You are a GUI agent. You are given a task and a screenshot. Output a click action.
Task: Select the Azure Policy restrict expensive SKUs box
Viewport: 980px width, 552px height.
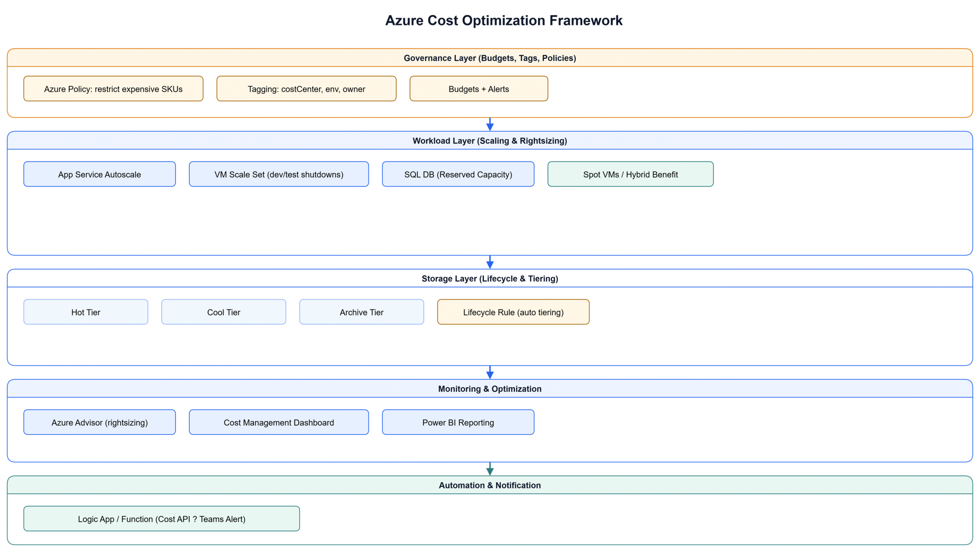point(113,89)
